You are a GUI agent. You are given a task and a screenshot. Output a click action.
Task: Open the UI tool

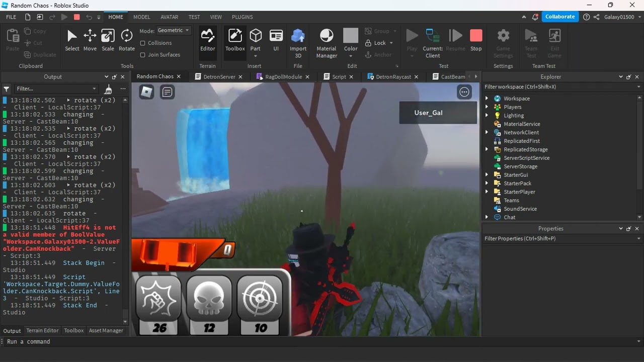tap(276, 40)
